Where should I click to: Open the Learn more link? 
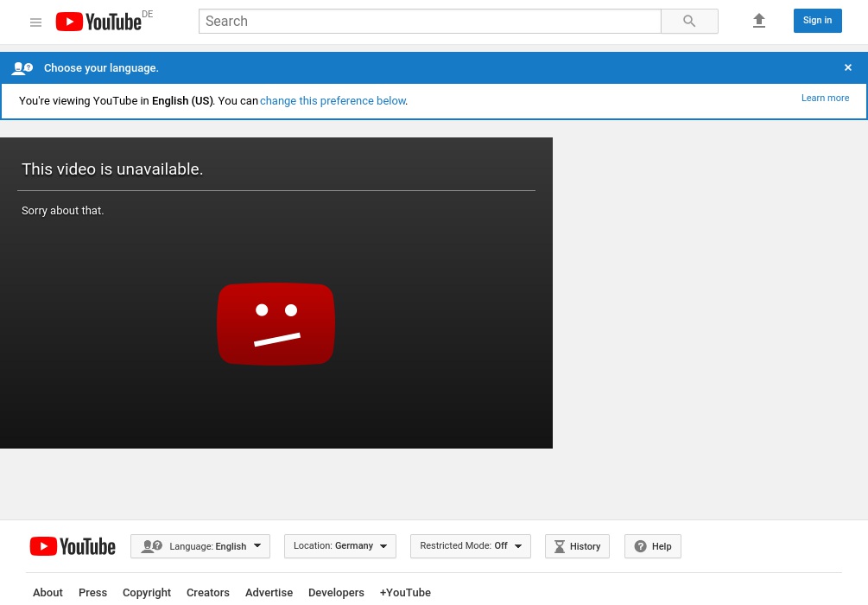coord(825,99)
